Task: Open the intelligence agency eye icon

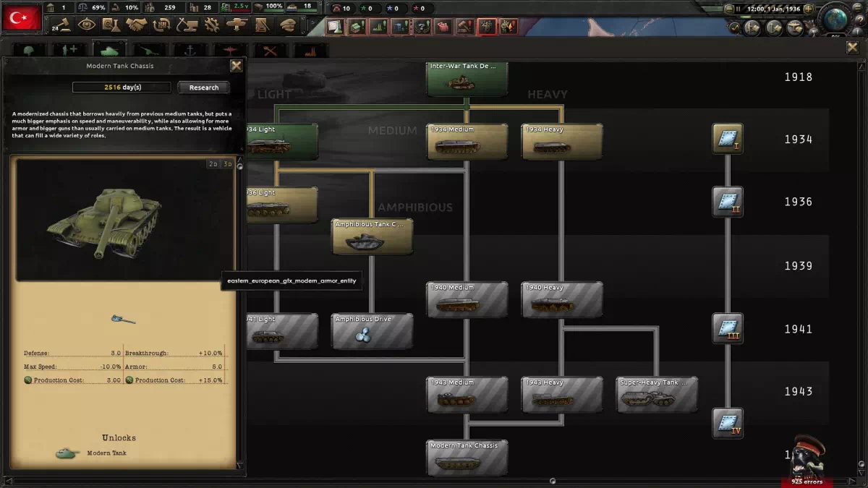Action: pos(87,25)
